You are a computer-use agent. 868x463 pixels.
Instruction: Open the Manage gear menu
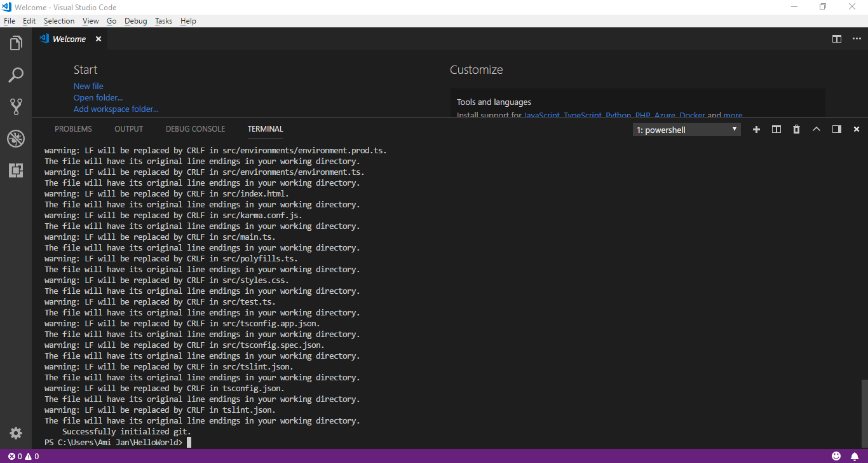(16, 433)
